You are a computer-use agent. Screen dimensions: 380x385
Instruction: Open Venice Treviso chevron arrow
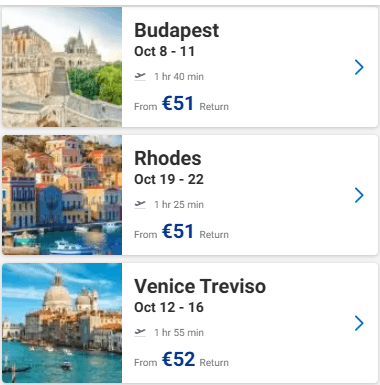coord(359,323)
